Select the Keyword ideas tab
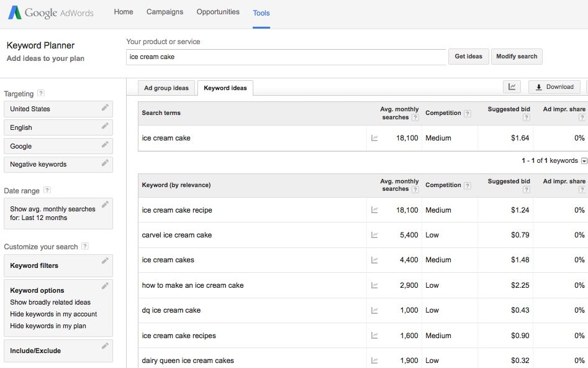 pyautogui.click(x=225, y=88)
